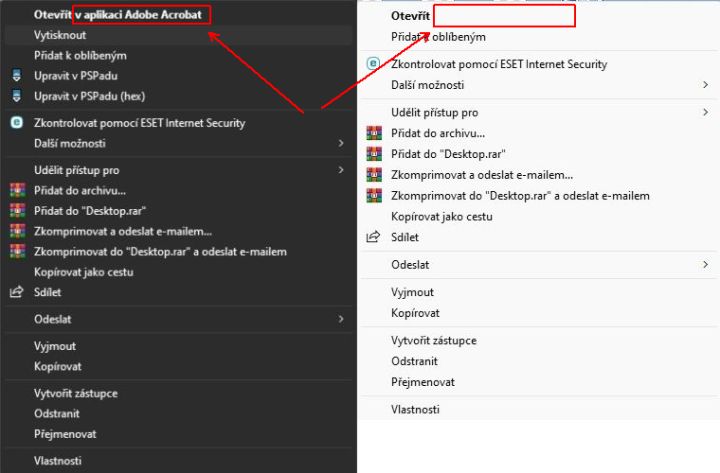The height and width of the screenshot is (473, 720).
Task: Choose 'Kopírovat jako cestu' in dark menu
Action: (84, 272)
